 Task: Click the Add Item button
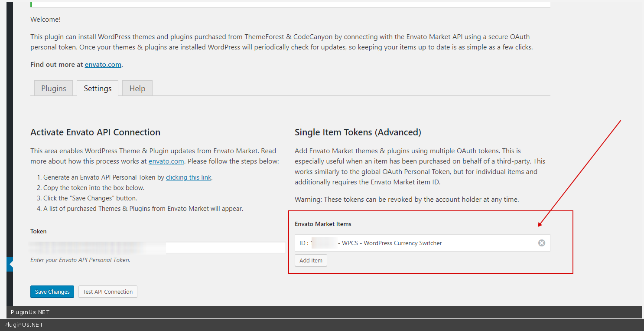click(311, 261)
